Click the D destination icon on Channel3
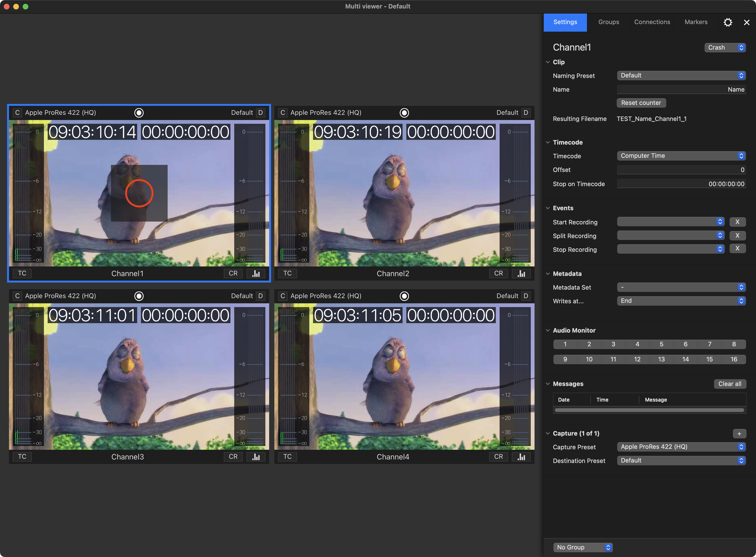756x557 pixels. tap(260, 296)
